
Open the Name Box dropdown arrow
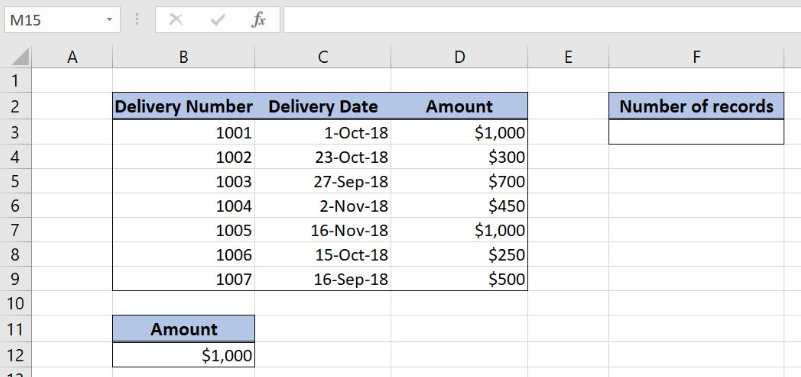click(x=109, y=20)
